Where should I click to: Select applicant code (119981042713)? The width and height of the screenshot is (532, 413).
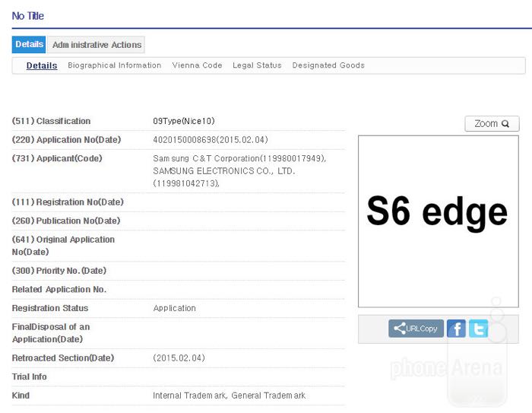coord(186,183)
